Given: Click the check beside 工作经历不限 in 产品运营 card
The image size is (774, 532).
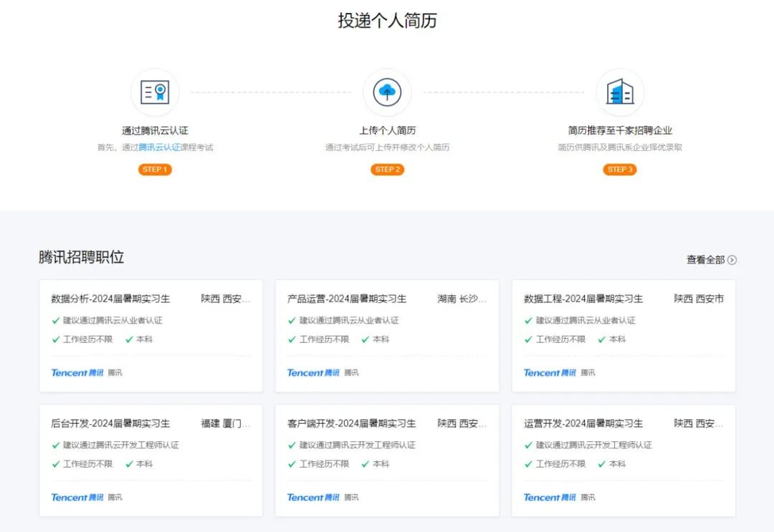Looking at the screenshot, I should tap(292, 339).
